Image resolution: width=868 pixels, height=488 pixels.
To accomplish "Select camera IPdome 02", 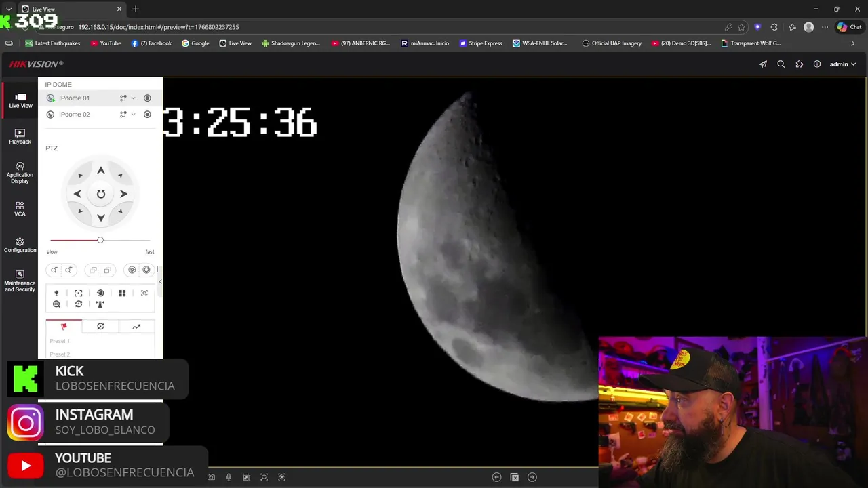I will 74,115.
